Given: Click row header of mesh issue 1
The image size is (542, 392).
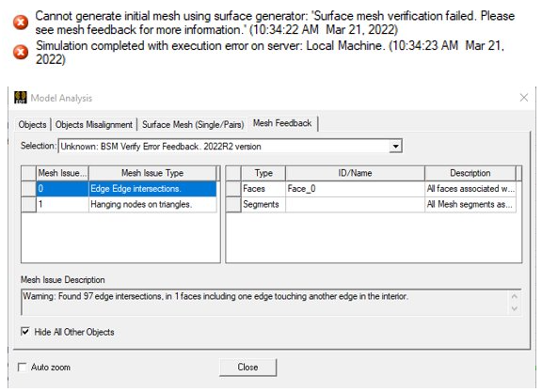Looking at the screenshot, I should [28, 205].
